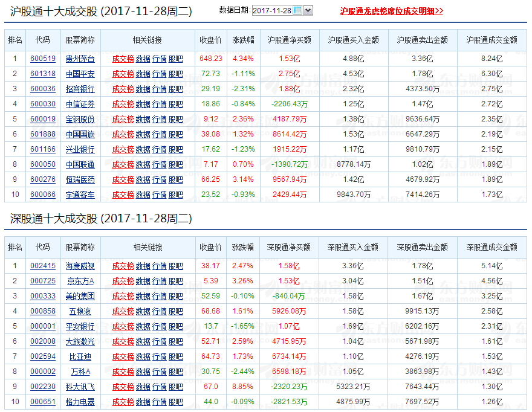Open 数据 link in 中国平安 row

pyautogui.click(x=143, y=74)
